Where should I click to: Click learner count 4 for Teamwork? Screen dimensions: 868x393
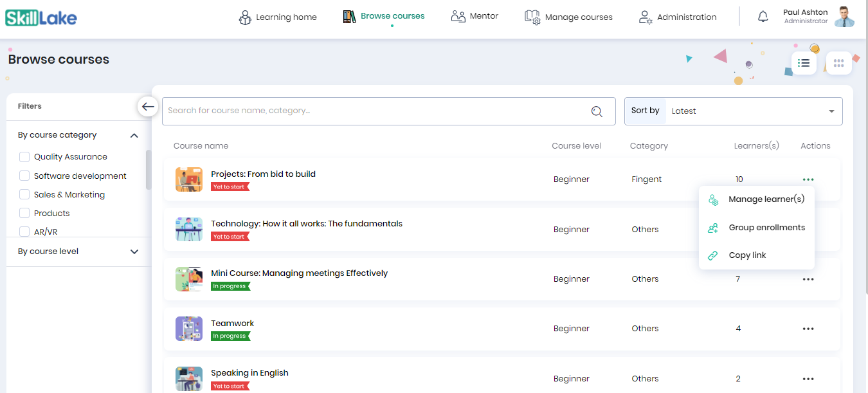pos(738,329)
